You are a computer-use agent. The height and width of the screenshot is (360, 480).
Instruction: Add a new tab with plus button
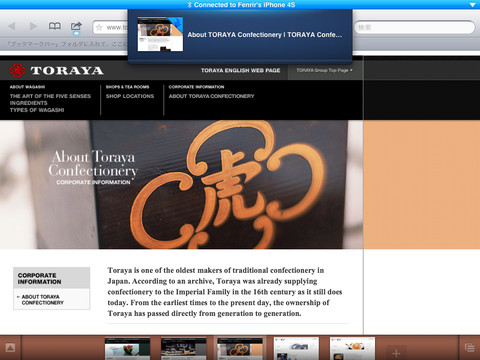pos(396,353)
